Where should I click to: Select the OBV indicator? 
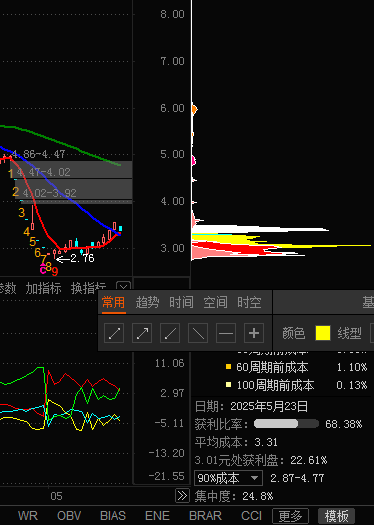coord(69,516)
